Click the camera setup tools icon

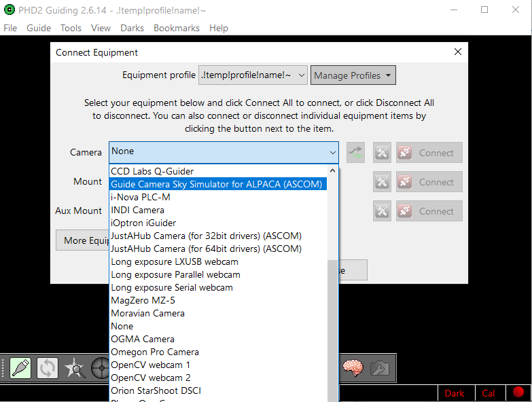tap(382, 153)
